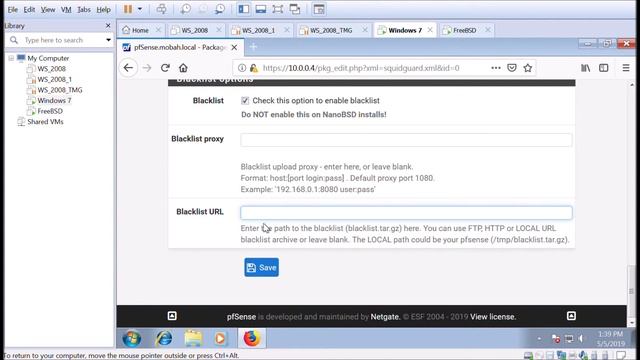Viewport: 640px width, 360px height.
Task: Close the pfSense Firefox browser tab
Action: pos(234,47)
